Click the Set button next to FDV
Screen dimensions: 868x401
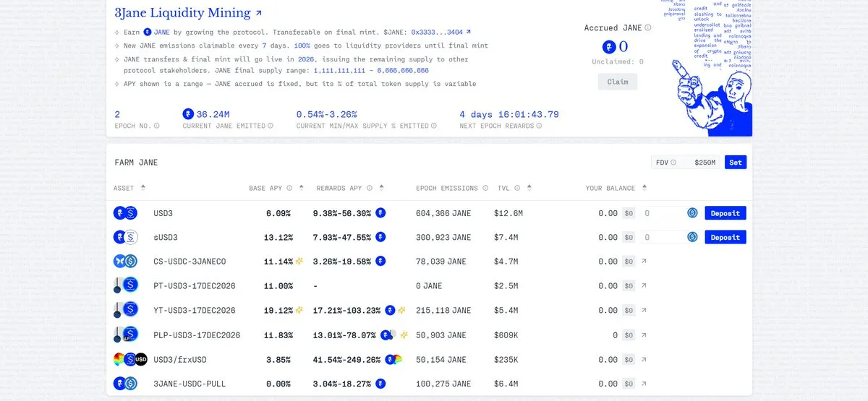coord(735,163)
